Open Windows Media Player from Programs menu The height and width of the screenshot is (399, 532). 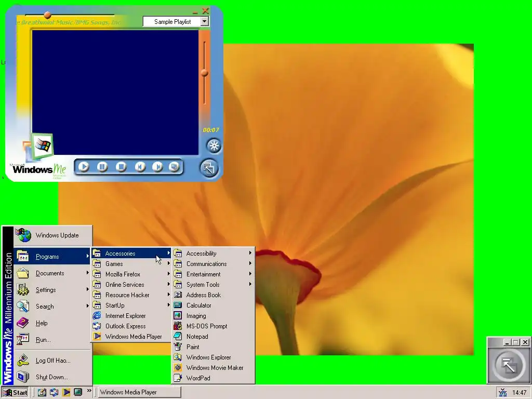click(x=131, y=337)
